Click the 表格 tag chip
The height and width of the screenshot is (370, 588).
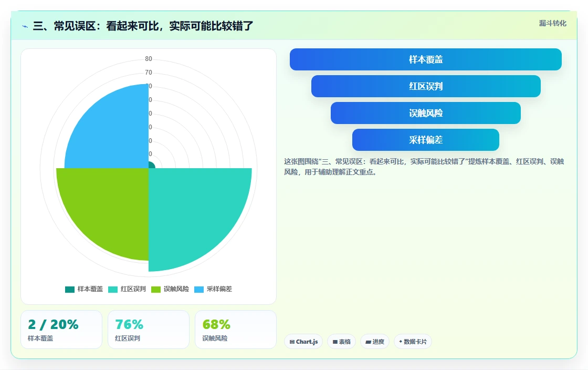[341, 342]
